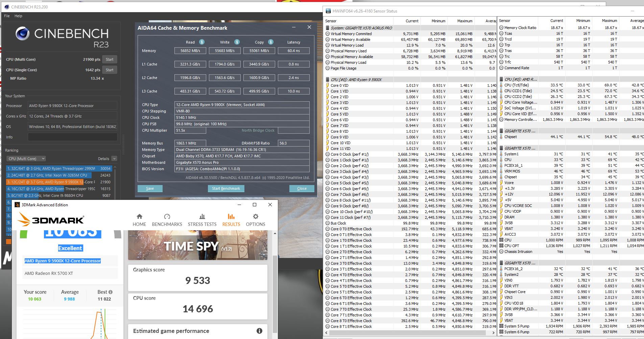Viewport: 644px width, 339px height.
Task: Open the STRESS TESTS tab in 3DMark
Action: [x=202, y=220]
